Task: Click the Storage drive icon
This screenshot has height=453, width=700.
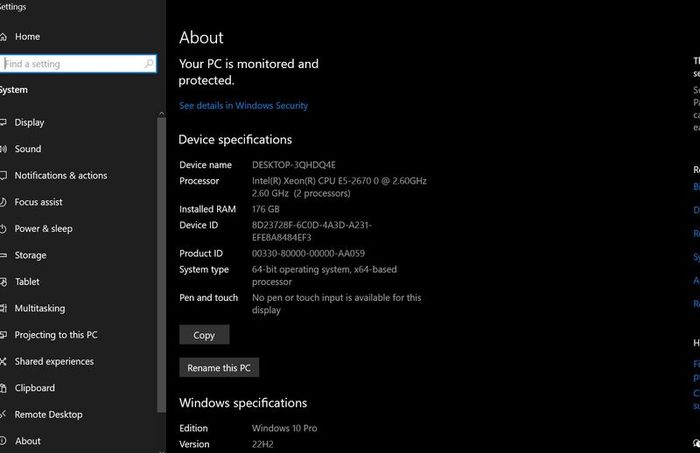Action: pyautogui.click(x=3, y=255)
